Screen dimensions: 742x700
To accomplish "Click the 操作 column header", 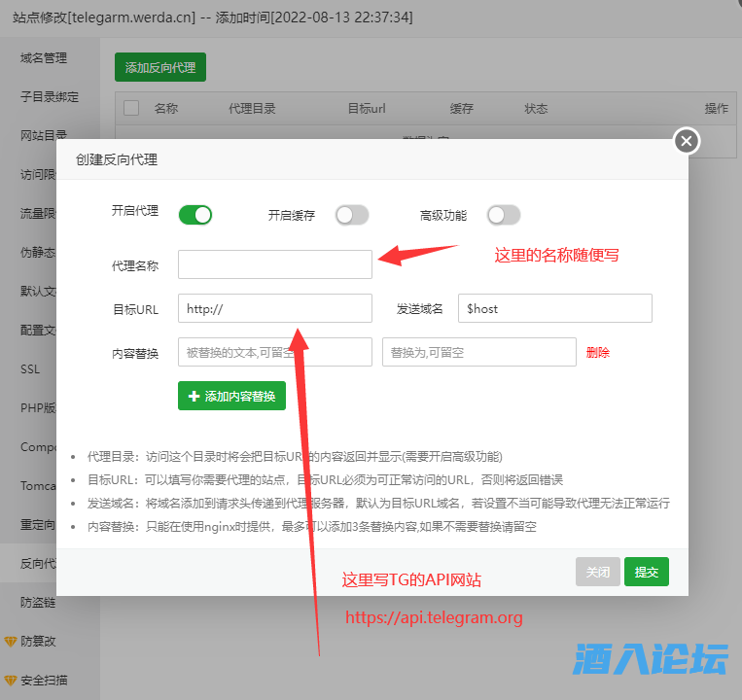I will 717,108.
